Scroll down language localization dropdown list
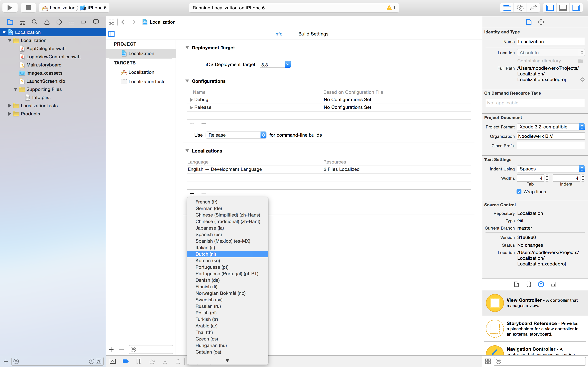 pyautogui.click(x=227, y=360)
